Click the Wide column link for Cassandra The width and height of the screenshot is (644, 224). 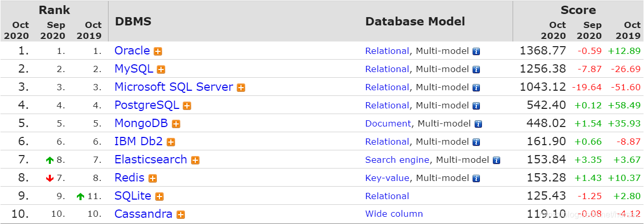tap(394, 214)
